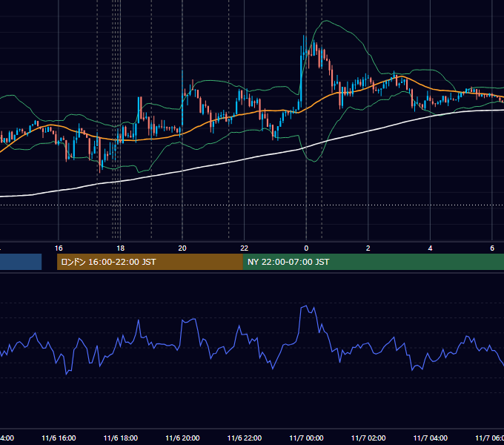
Task: Click the 11/7 04:00 date label
Action: tap(430, 438)
